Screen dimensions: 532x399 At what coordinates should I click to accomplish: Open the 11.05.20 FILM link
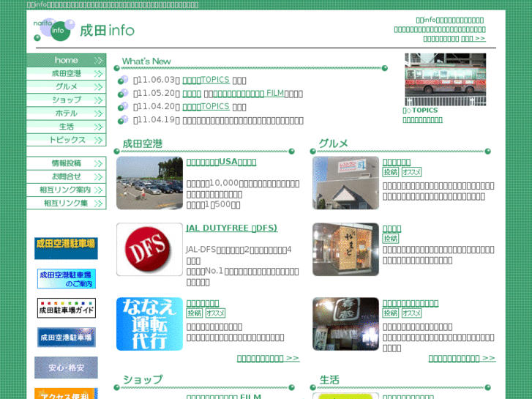[248, 94]
